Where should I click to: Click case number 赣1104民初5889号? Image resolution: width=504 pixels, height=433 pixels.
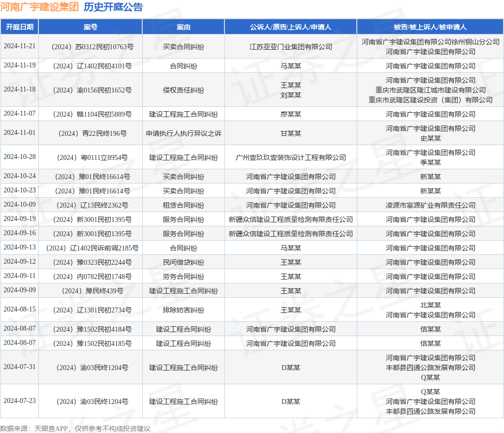pyautogui.click(x=93, y=114)
